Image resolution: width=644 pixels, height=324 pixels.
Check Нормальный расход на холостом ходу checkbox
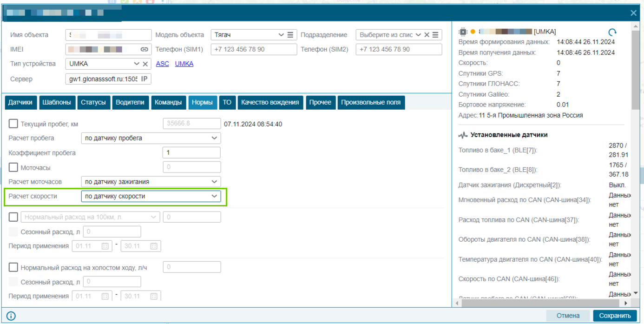(13, 267)
